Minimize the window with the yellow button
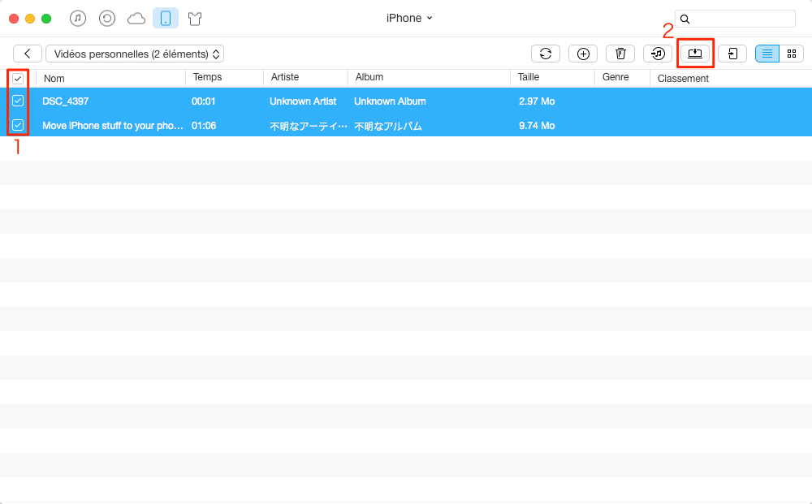The image size is (812, 504). [30, 19]
